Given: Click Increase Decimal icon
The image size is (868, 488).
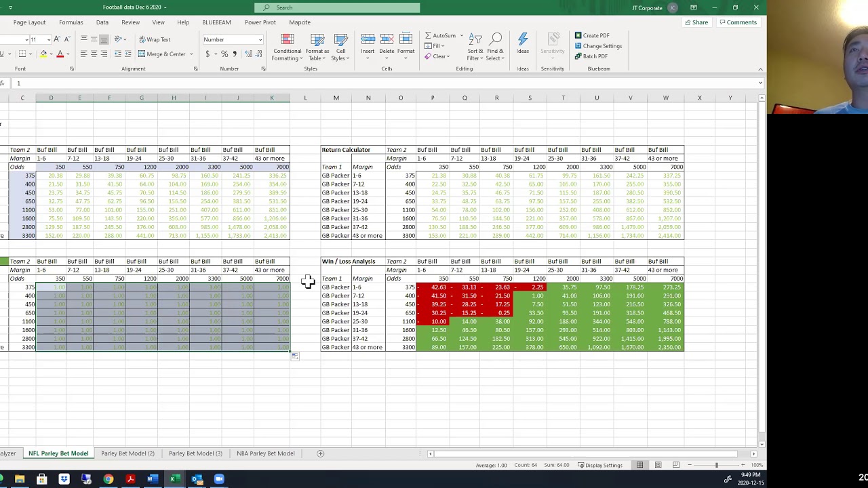Looking at the screenshot, I should 248,54.
